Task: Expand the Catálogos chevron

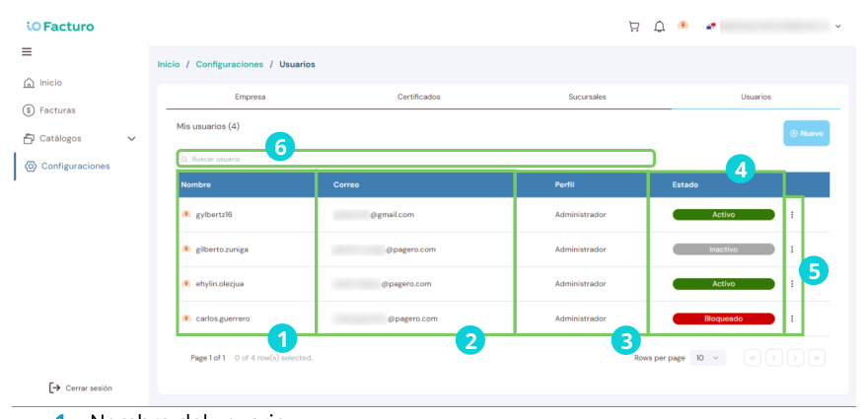Action: [131, 138]
